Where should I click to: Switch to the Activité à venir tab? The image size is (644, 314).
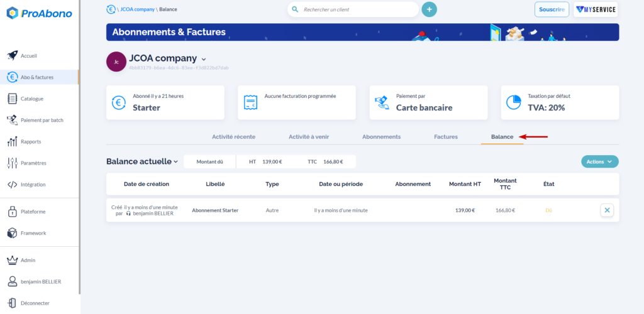click(309, 137)
